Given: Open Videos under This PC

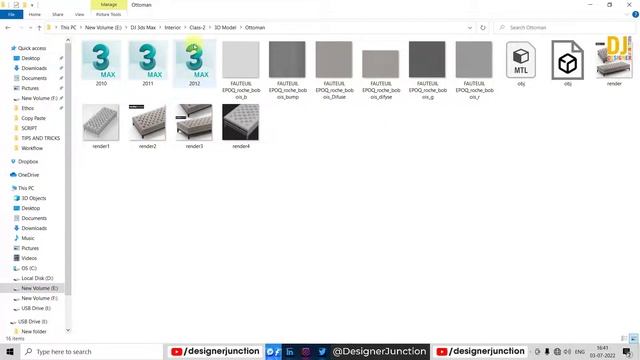Looking at the screenshot, I should [29, 258].
